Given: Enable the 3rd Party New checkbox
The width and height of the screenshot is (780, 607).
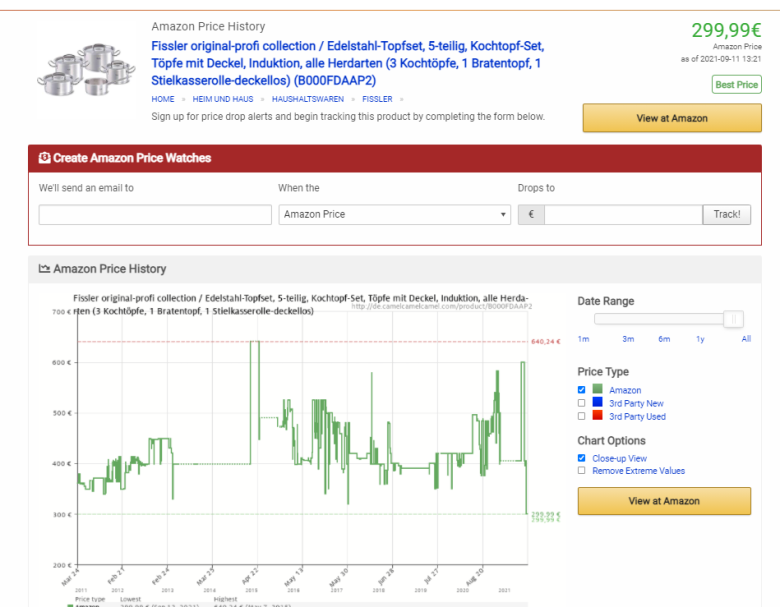Looking at the screenshot, I should pos(582,403).
